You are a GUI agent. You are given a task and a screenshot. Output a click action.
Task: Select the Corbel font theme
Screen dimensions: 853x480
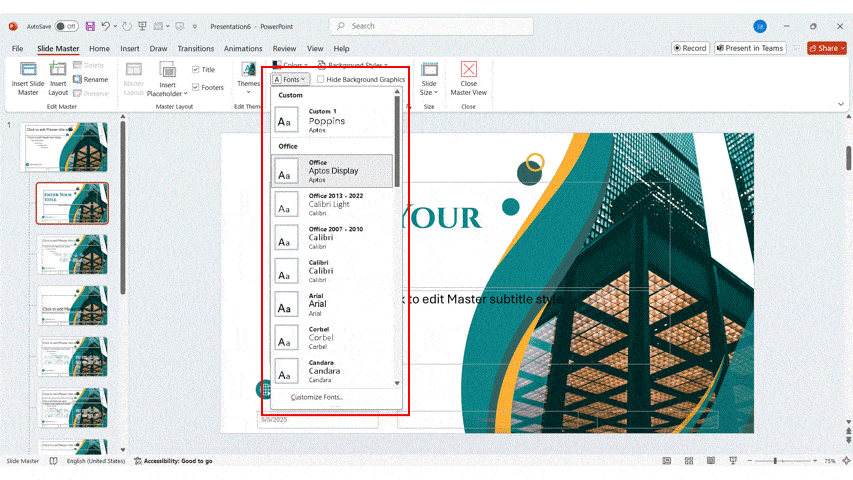coord(332,337)
